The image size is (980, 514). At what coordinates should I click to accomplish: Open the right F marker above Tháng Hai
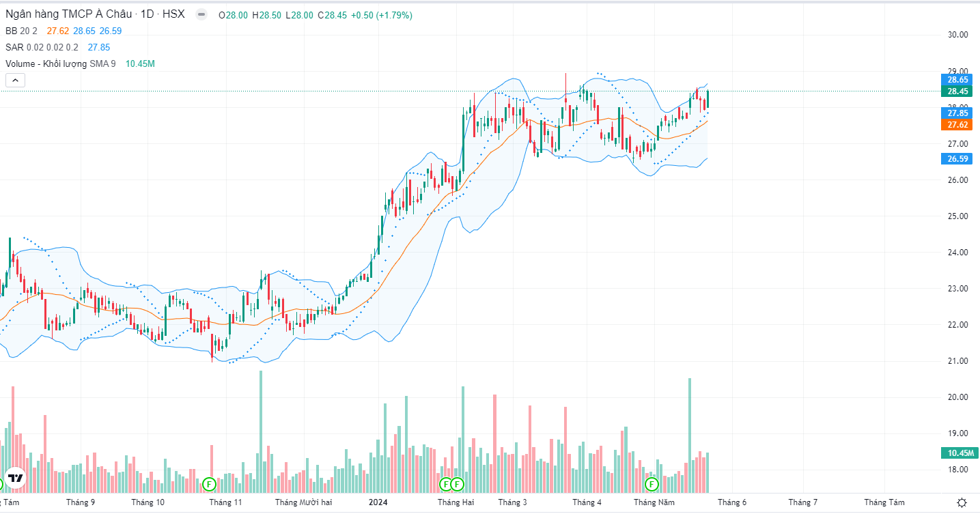pos(458,484)
